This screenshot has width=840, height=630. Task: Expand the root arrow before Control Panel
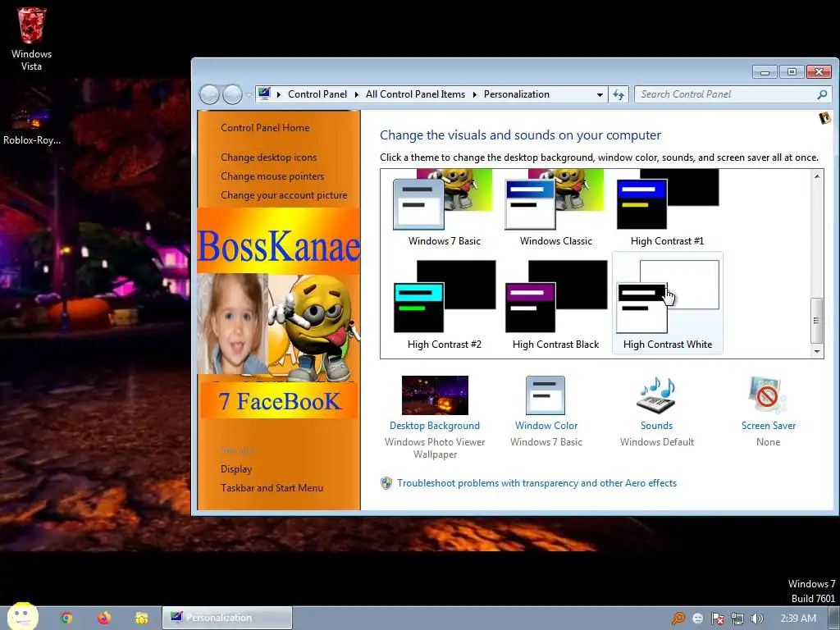tap(279, 95)
